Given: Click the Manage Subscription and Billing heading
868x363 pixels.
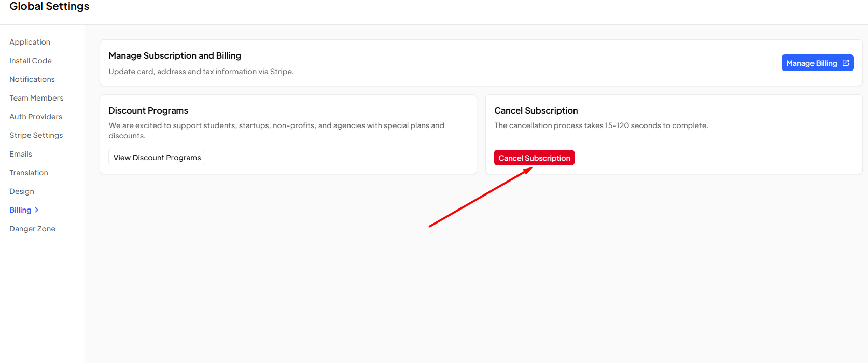Looking at the screenshot, I should click(175, 55).
